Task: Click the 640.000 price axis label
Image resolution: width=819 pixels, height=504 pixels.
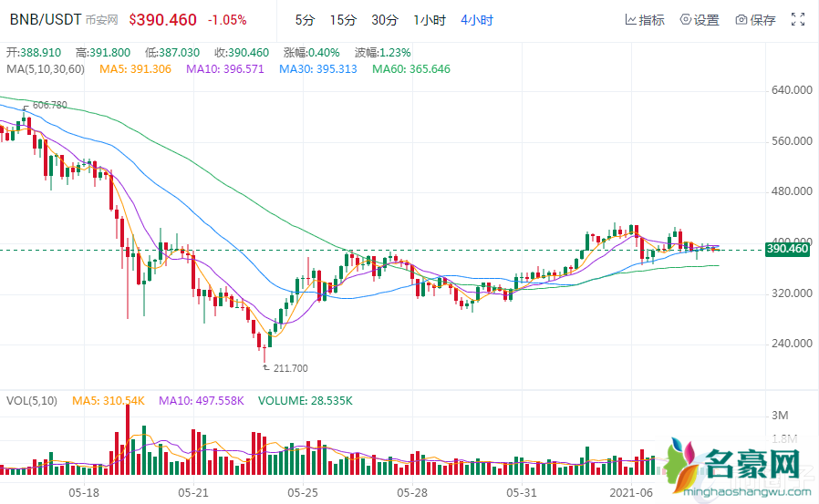Action: [792, 90]
